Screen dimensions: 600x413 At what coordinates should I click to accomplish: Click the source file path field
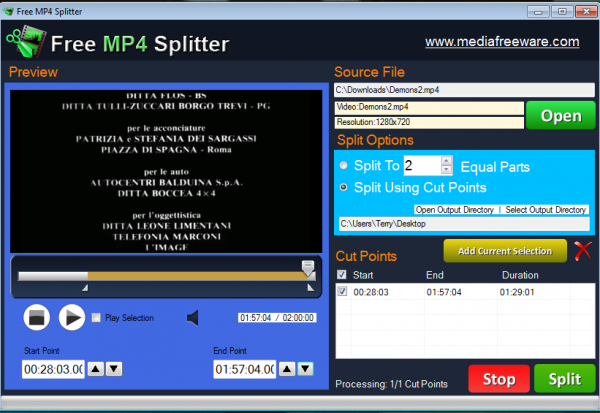[464, 90]
